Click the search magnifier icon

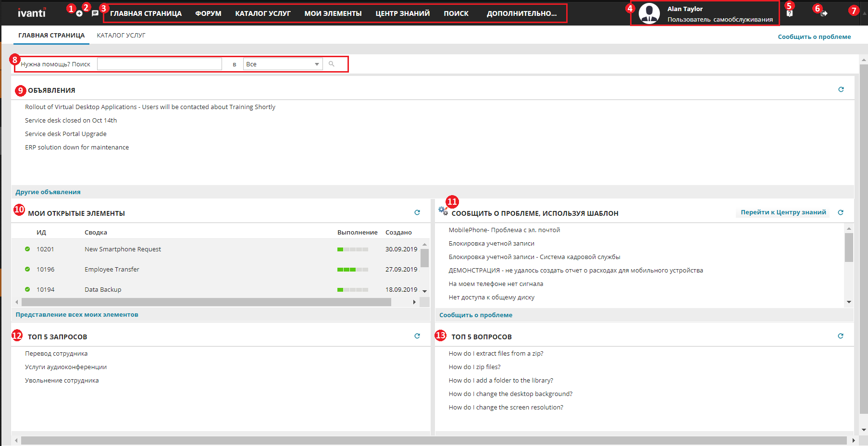click(x=331, y=64)
